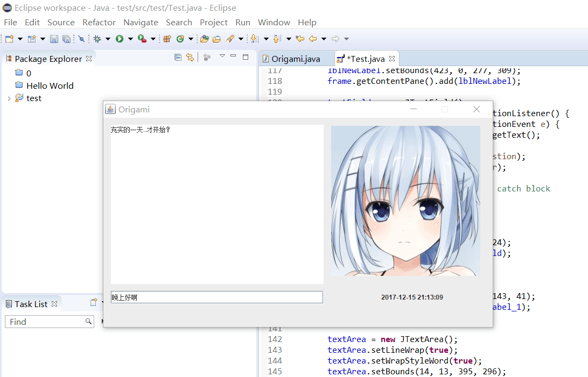Open the External Tools dropdown arrow
The image size is (588, 377).
click(x=153, y=39)
